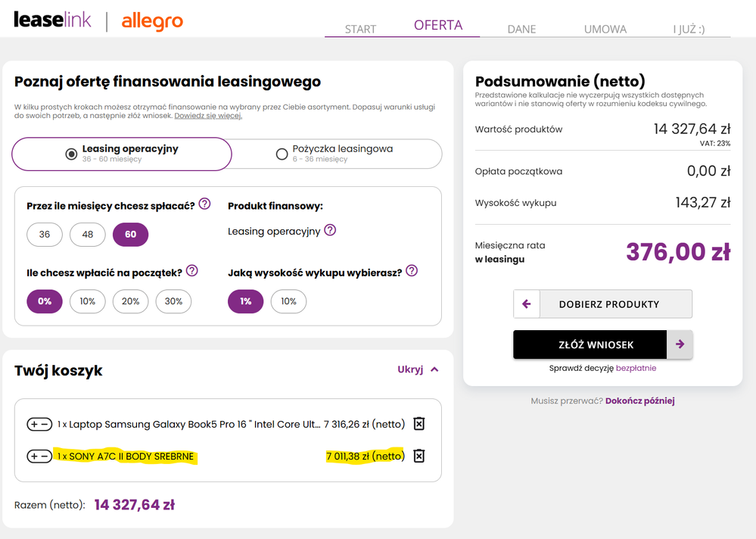Adjust quantity of SONY A7C II item
Viewport: 756px width, 539px height.
(39, 456)
